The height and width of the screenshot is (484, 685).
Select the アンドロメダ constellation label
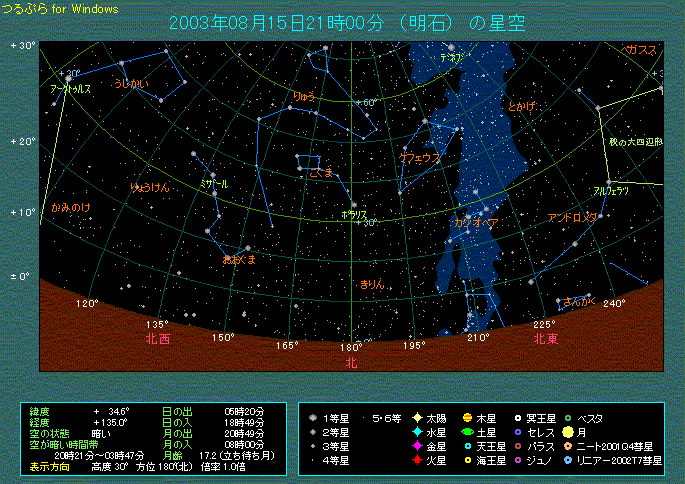click(573, 217)
